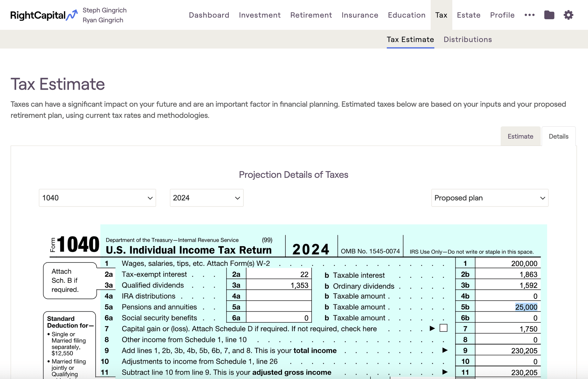Open the Retirement menu
Viewport: 588px width, 379px height.
[x=311, y=15]
